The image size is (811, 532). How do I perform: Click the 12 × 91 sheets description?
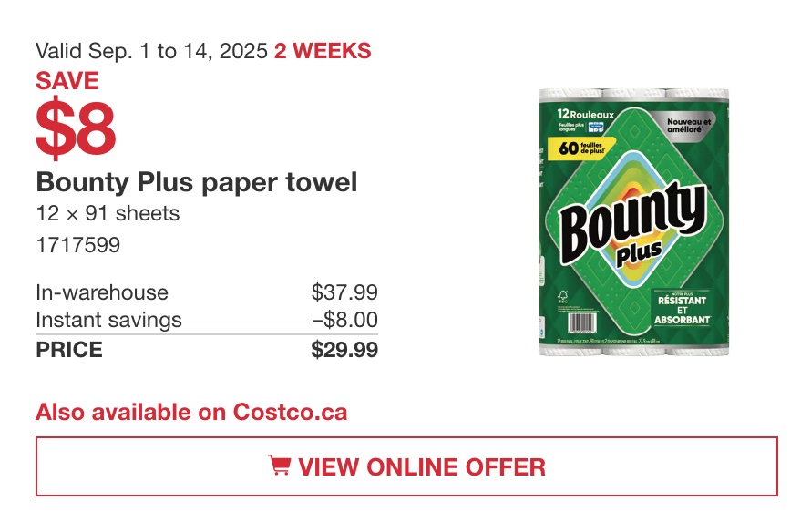[x=108, y=213]
